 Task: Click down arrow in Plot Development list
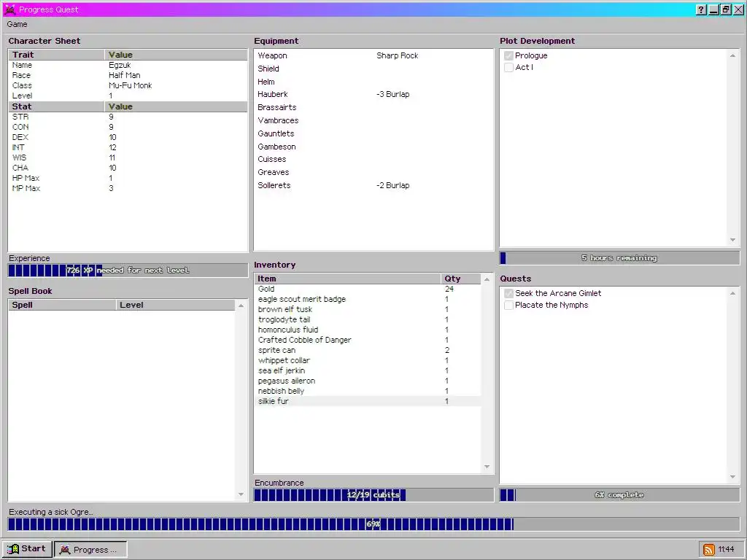click(732, 240)
